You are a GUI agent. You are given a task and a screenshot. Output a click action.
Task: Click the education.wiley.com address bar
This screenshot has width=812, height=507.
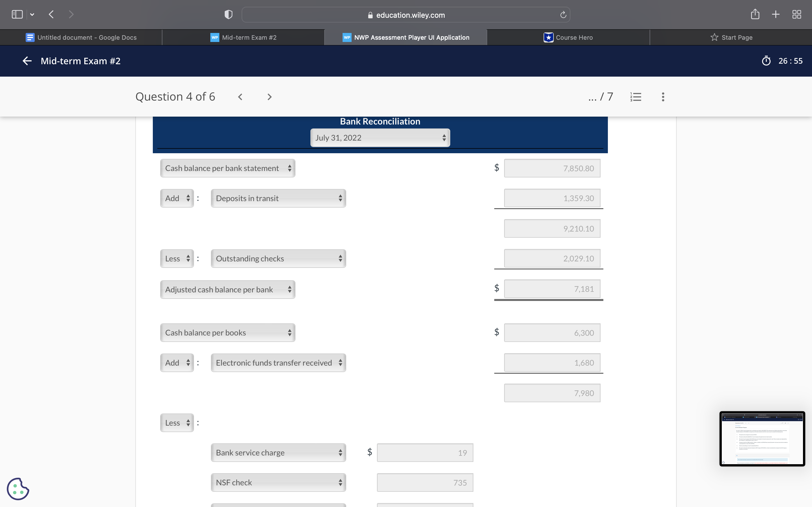click(x=405, y=15)
